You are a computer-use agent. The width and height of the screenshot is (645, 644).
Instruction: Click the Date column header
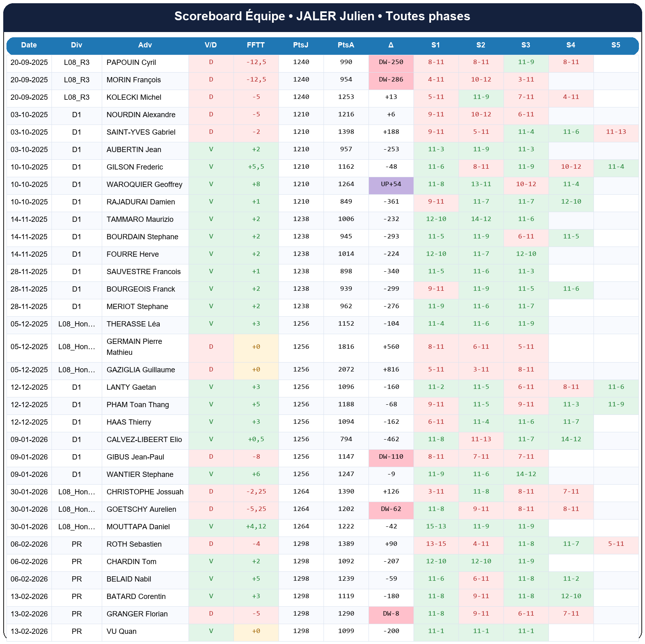click(29, 45)
